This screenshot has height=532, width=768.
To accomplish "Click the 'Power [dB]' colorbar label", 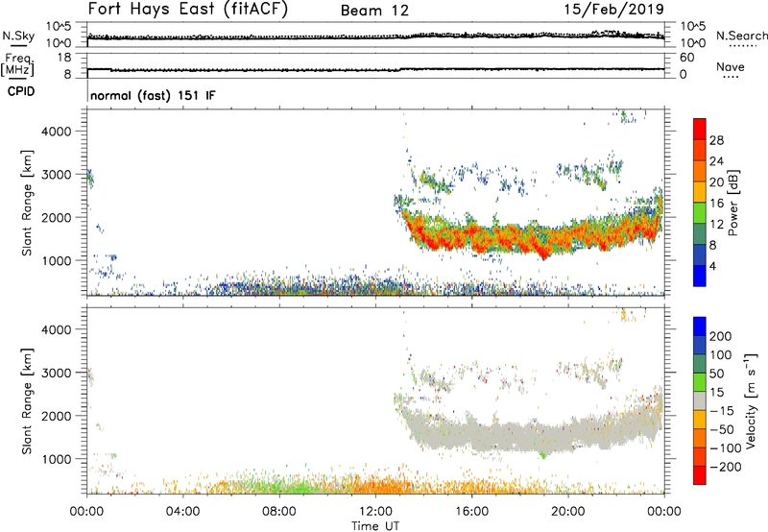I will tap(733, 203).
